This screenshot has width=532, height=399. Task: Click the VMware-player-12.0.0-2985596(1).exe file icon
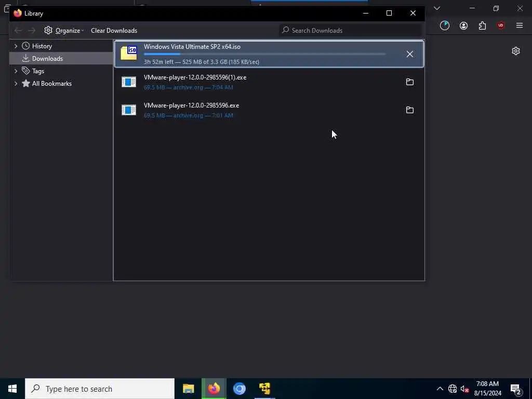[x=129, y=82]
